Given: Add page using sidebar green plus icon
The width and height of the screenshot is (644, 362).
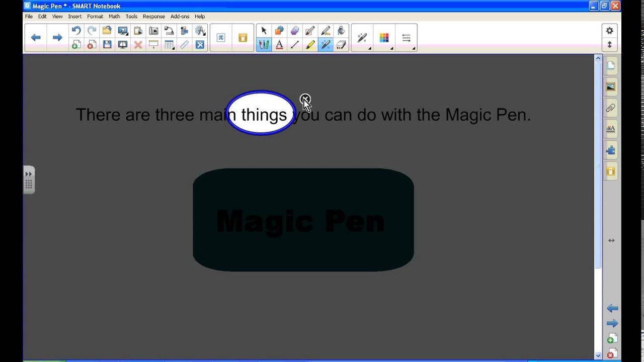Looking at the screenshot, I should pos(611,339).
